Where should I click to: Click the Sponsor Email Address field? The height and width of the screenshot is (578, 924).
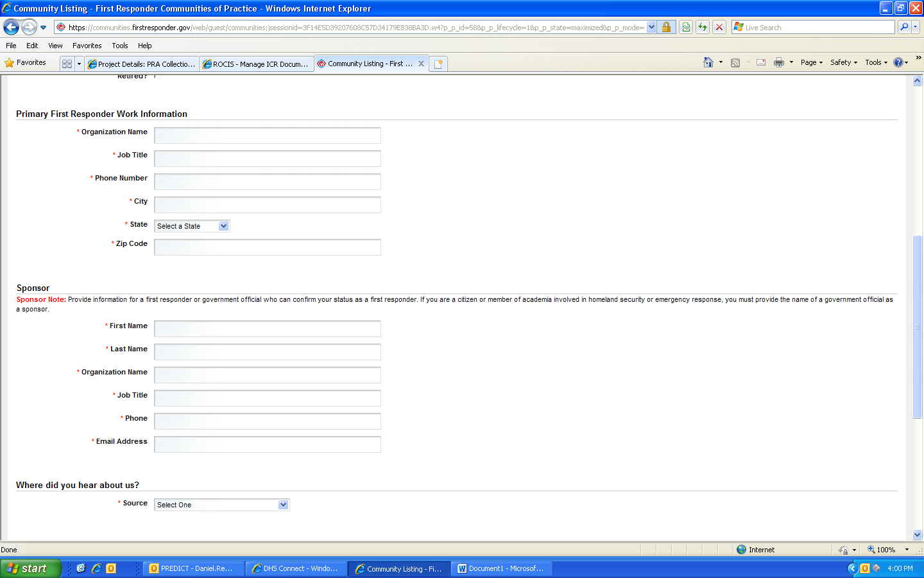point(267,444)
